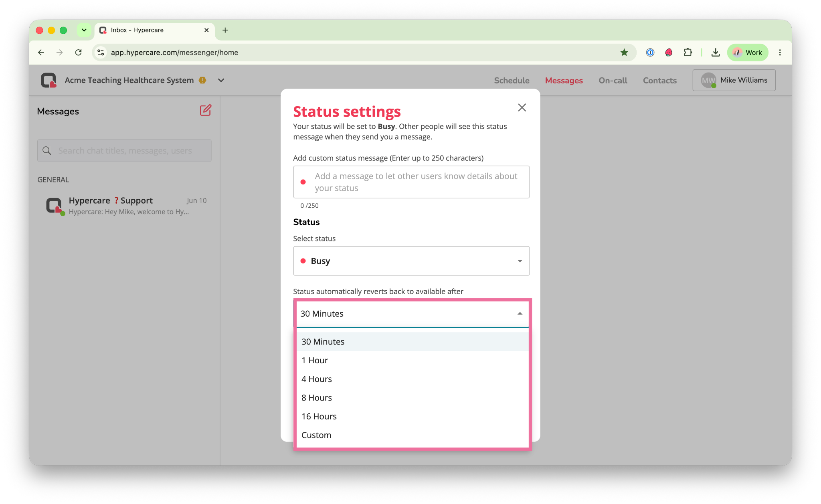Select the Inbox - Hypercare browser tab

(x=155, y=30)
